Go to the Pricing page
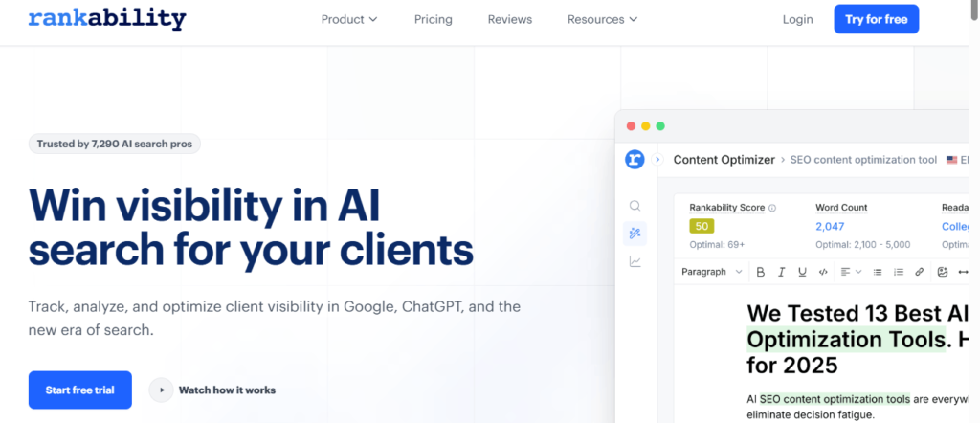Viewport: 980px width, 423px height. click(x=434, y=19)
